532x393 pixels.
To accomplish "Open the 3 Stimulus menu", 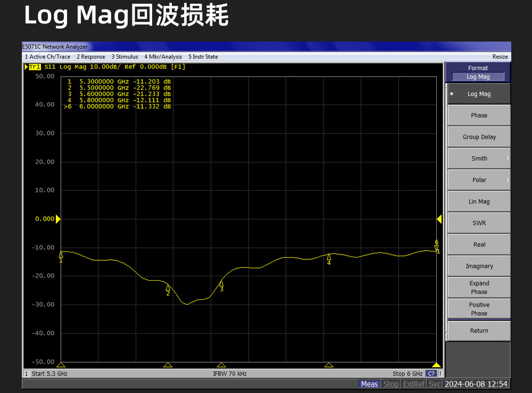I will click(124, 57).
